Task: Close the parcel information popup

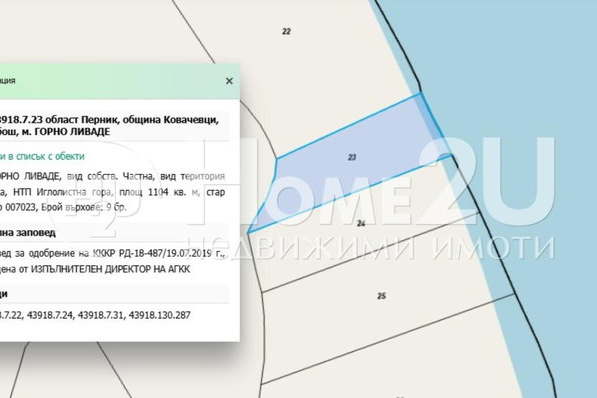Action: pos(229,81)
